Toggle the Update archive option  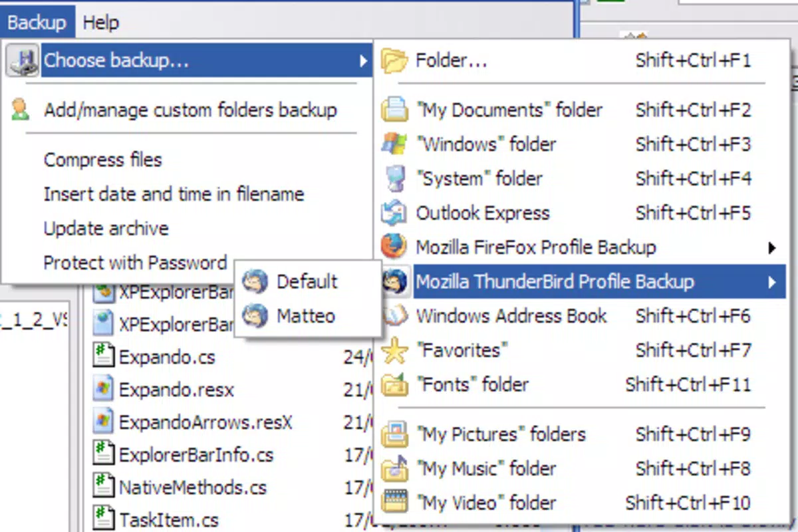(106, 229)
